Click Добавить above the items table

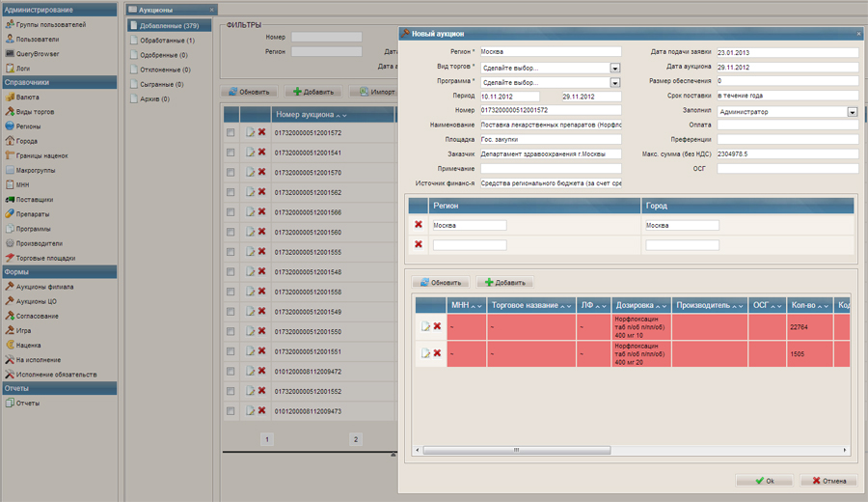point(504,282)
